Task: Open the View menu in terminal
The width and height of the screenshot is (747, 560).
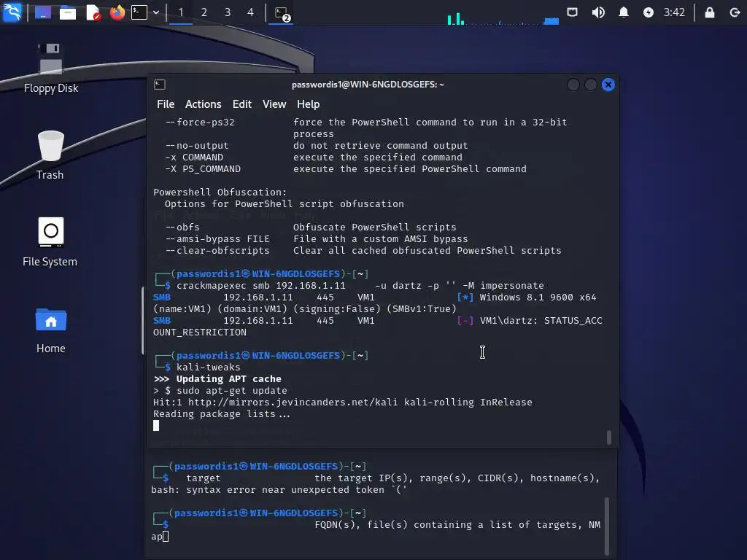Action: point(274,104)
